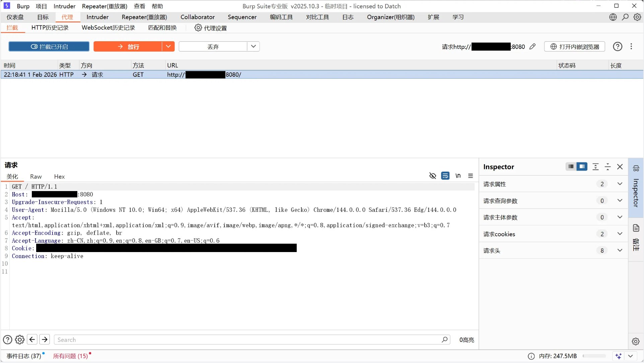Open the 帮助 menu
This screenshot has height=363, width=644.
(157, 6)
